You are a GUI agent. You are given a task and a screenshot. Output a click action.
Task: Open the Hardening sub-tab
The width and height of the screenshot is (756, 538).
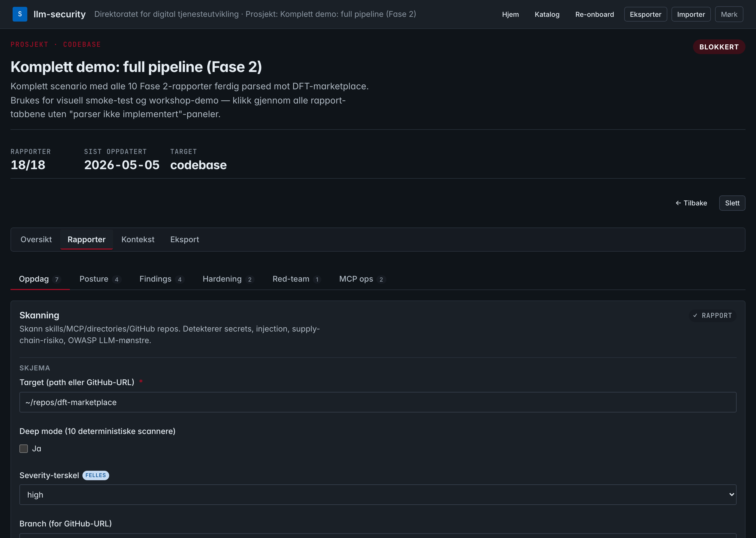pos(228,279)
